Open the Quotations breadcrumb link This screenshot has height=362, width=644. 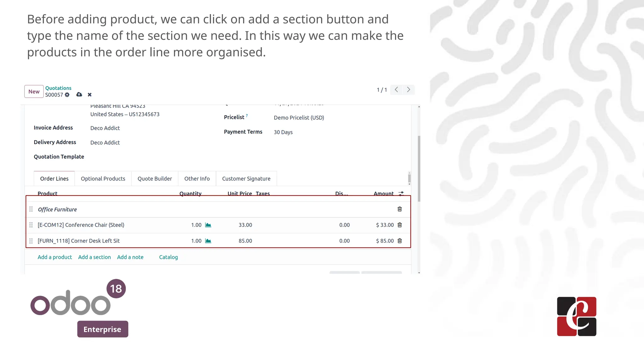tap(58, 88)
